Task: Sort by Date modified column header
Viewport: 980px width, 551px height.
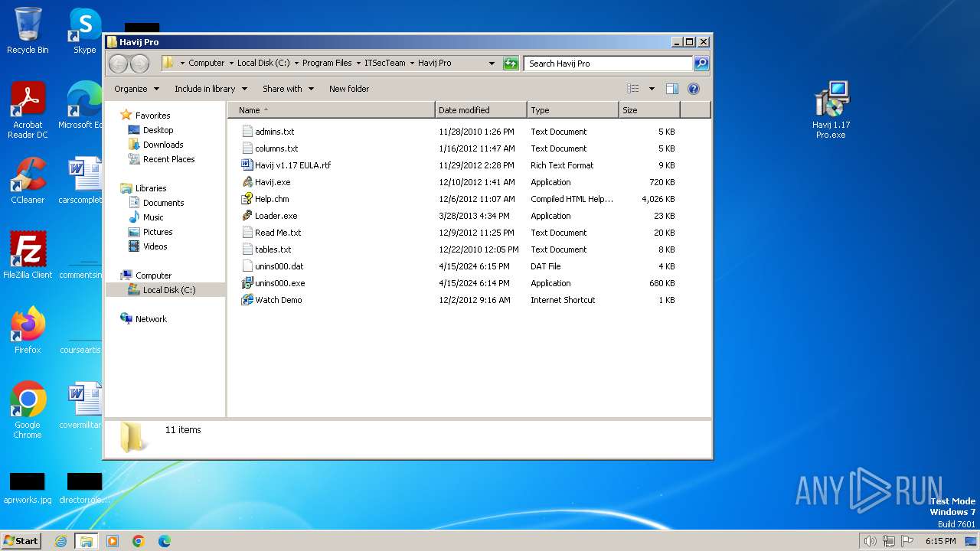Action: (x=481, y=110)
